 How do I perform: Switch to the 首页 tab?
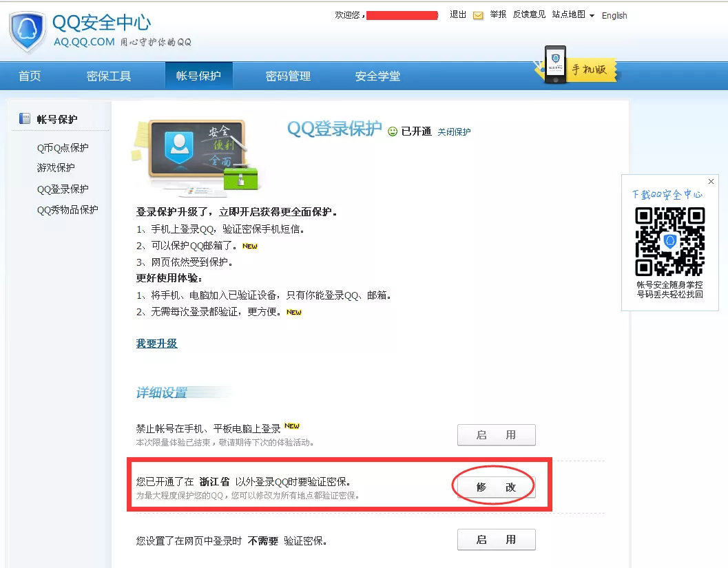coord(29,76)
